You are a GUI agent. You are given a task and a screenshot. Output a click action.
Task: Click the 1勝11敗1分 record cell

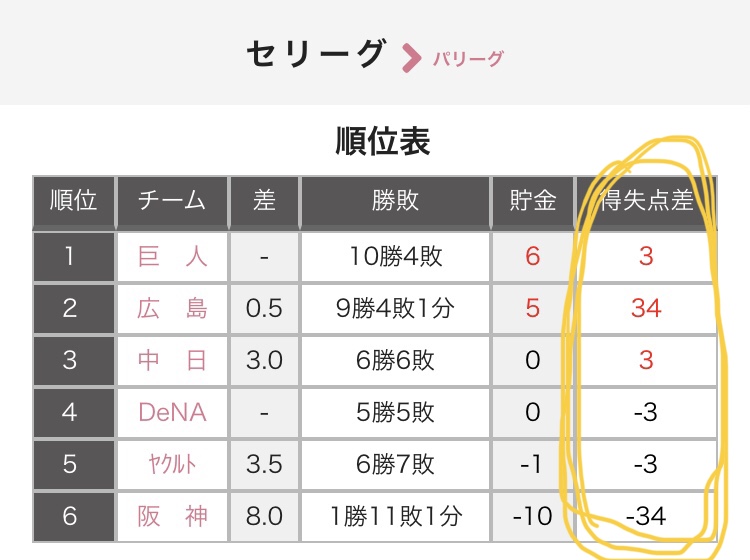pyautogui.click(x=394, y=516)
